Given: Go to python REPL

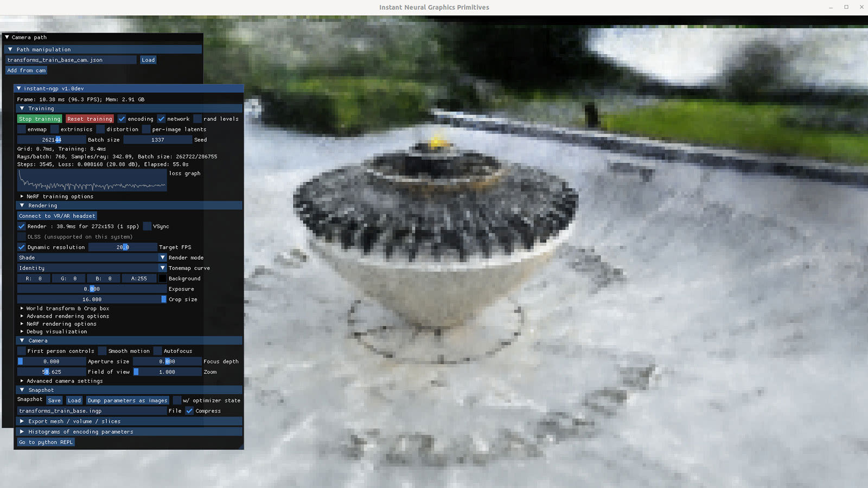Looking at the screenshot, I should tap(46, 442).
